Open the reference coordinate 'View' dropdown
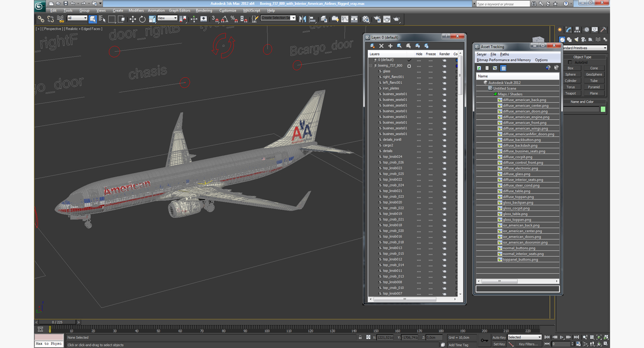Image resolution: width=644 pixels, height=348 pixels. tap(168, 18)
